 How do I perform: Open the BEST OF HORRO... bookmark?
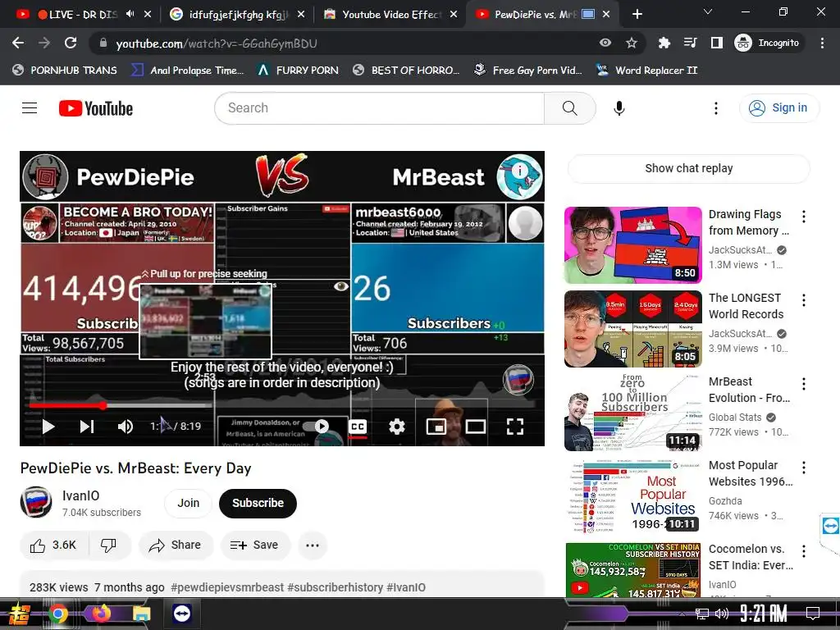(406, 71)
